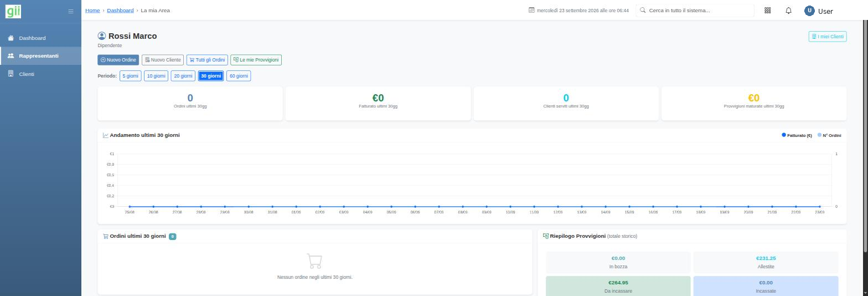The height and width of the screenshot is (296, 868).
Task: View Tutti gli Ordini
Action: pos(207,60)
